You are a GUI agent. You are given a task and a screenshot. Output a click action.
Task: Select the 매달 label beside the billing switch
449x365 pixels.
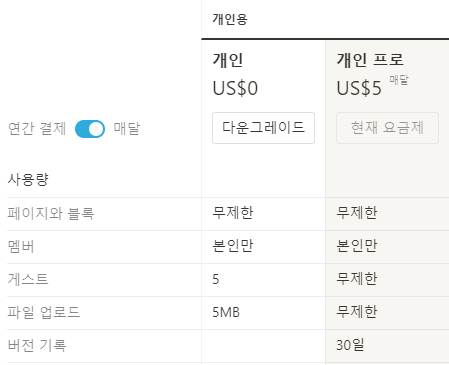pyautogui.click(x=127, y=128)
